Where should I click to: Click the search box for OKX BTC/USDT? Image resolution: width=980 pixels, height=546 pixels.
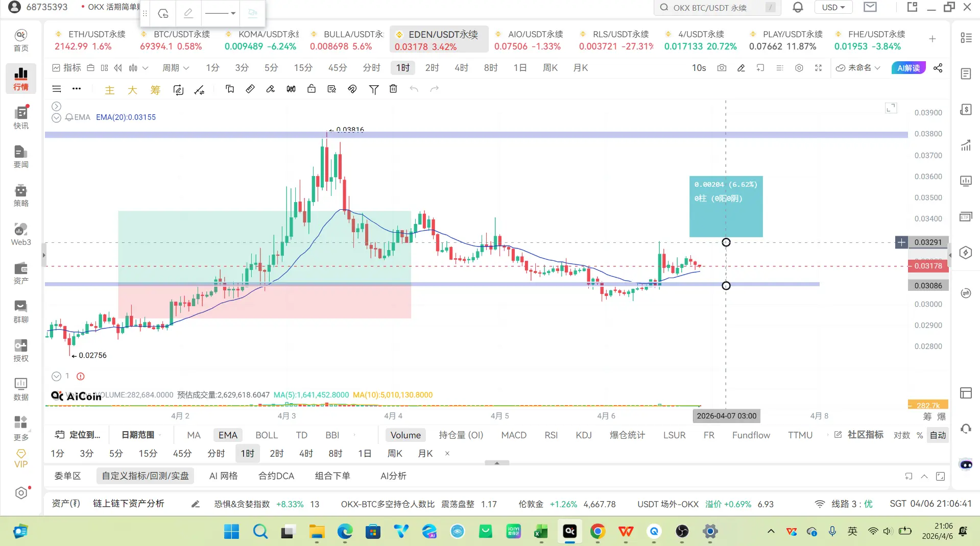717,8
